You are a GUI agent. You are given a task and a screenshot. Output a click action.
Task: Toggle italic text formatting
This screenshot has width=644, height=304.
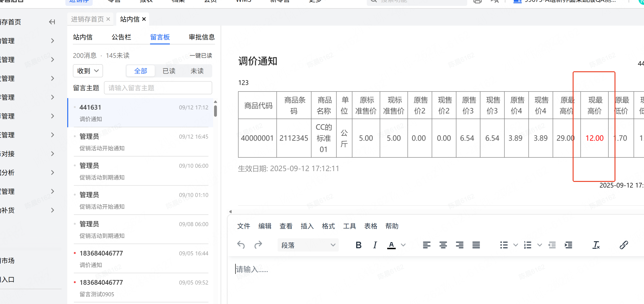pyautogui.click(x=374, y=245)
